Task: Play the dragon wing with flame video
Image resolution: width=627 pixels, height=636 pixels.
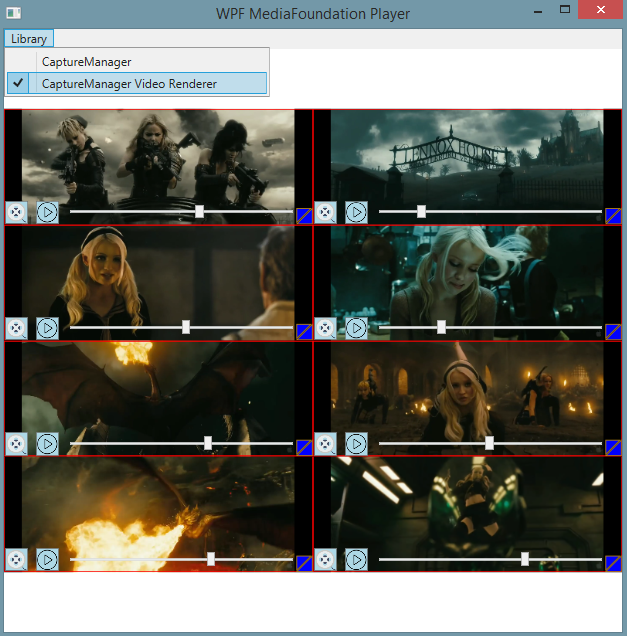Action: tap(47, 444)
